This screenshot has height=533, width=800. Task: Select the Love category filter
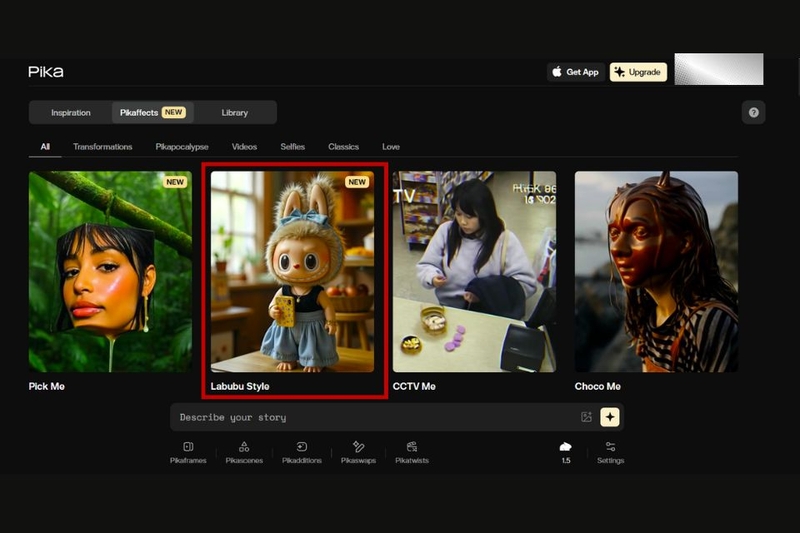pyautogui.click(x=391, y=146)
